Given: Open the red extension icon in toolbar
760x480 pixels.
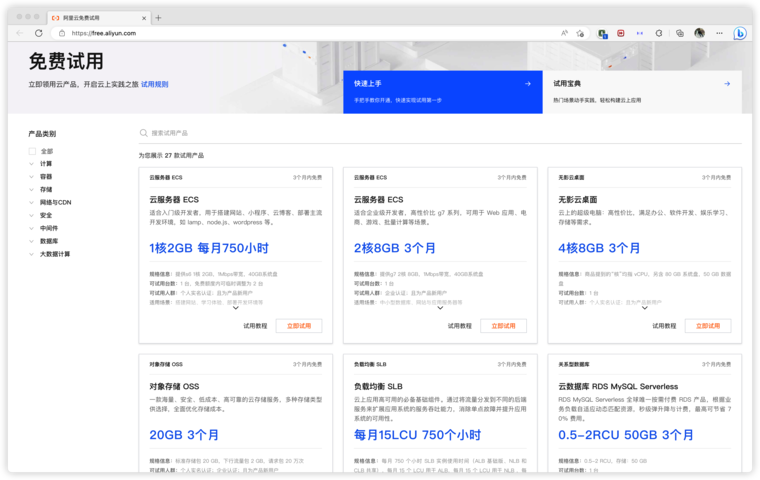Looking at the screenshot, I should pos(620,33).
